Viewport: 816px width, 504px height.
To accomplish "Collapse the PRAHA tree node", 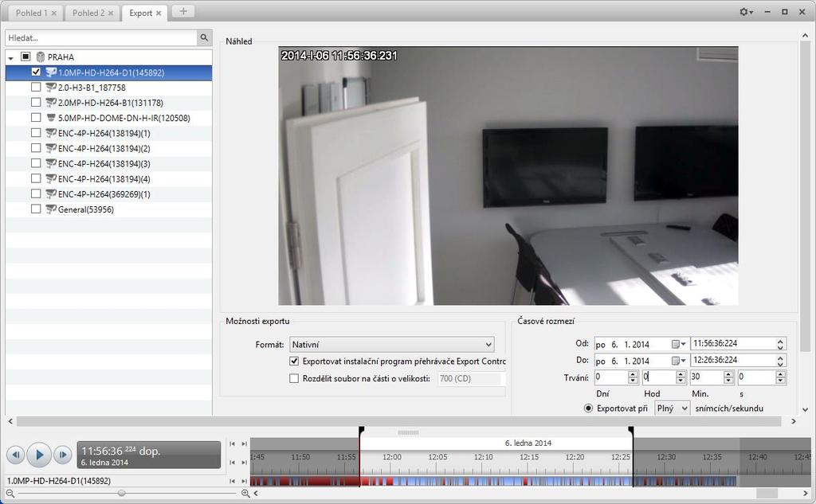I will point(11,58).
